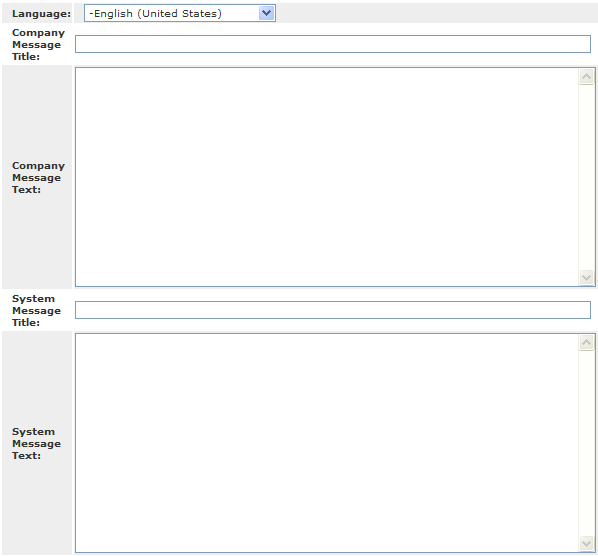
Task: Click the System Message Text: label
Action: (x=36, y=444)
